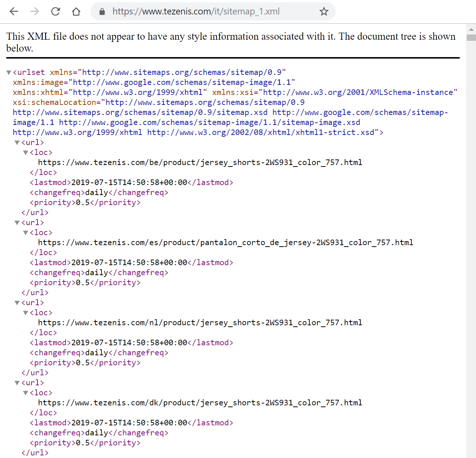The image size is (476, 458).
Task: Click changefreq daily in the nl entry
Action: [x=97, y=353]
